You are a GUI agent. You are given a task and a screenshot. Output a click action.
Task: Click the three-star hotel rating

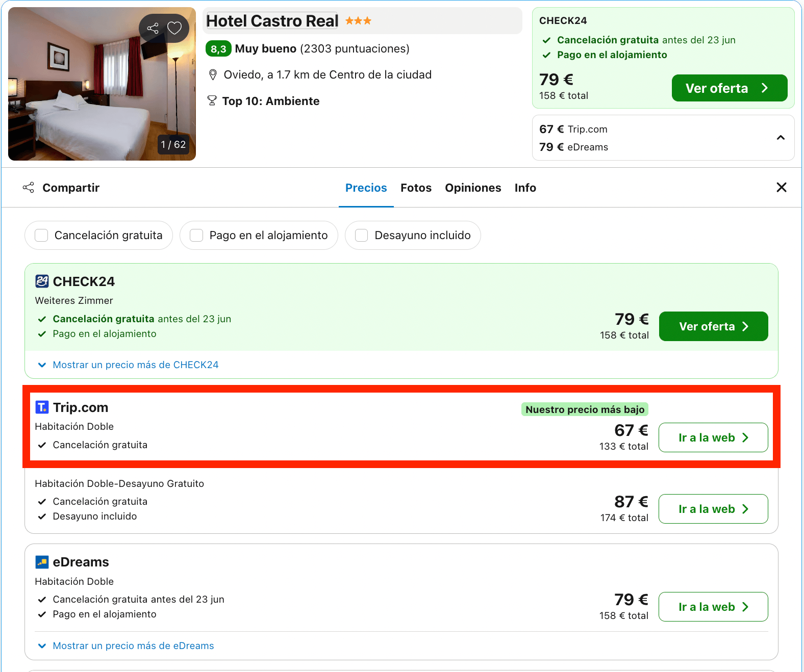pos(359,21)
